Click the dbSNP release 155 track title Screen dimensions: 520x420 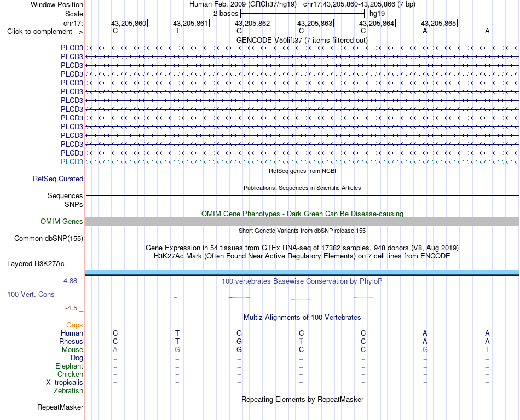302,231
